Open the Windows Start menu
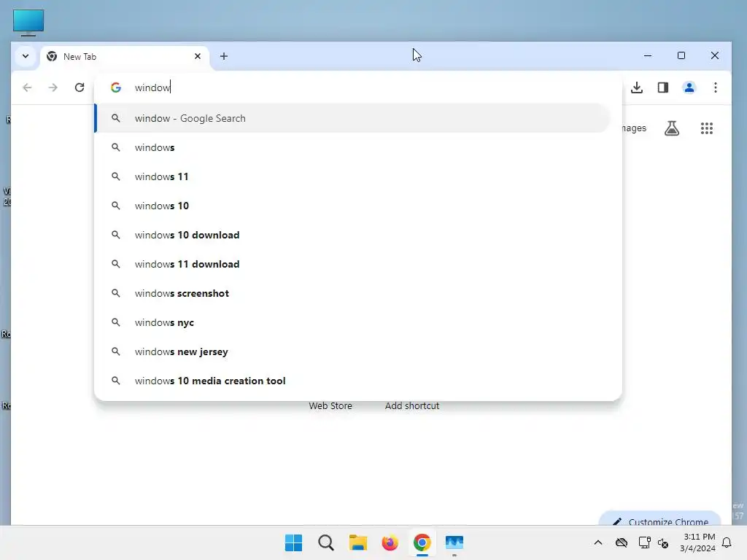This screenshot has height=560, width=747. pos(293,542)
